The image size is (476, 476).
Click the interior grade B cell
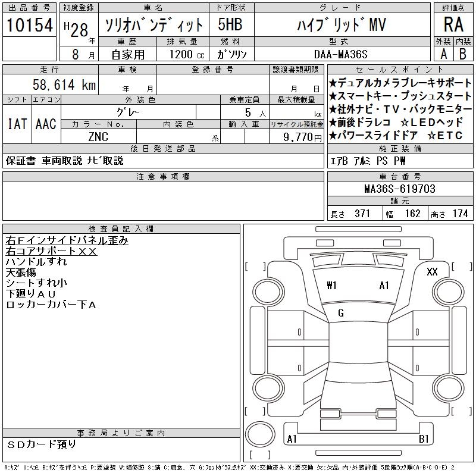coord(463,54)
